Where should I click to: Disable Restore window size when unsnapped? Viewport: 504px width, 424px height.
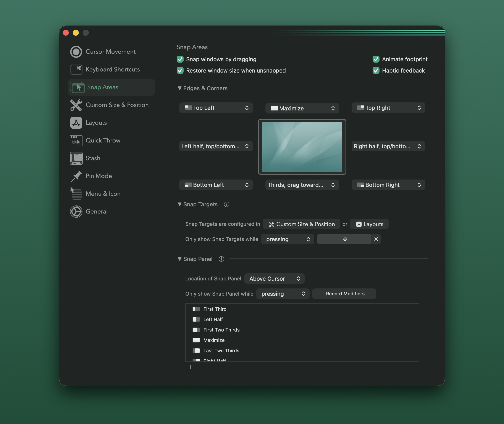click(x=180, y=71)
